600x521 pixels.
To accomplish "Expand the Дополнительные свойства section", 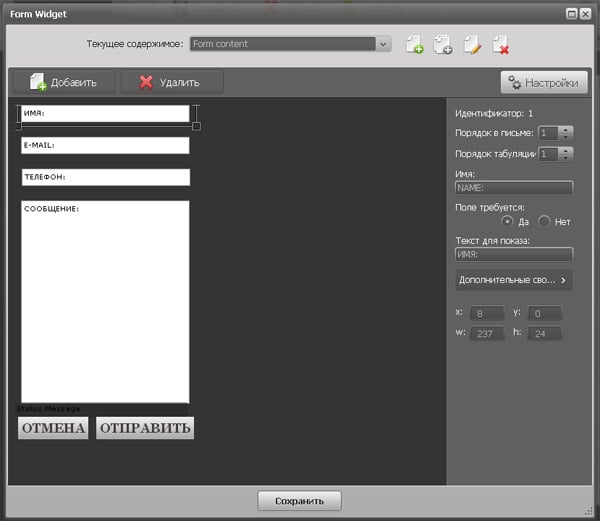I will (x=514, y=280).
